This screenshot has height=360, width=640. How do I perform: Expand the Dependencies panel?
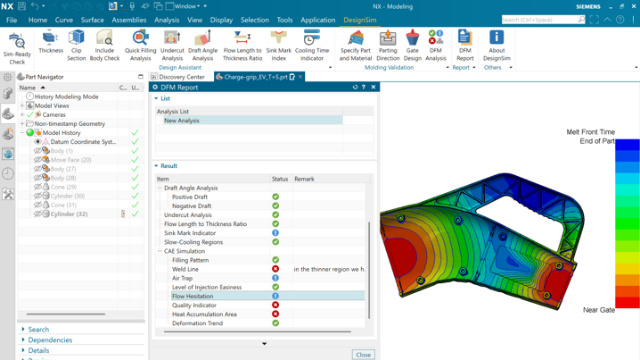(23, 340)
